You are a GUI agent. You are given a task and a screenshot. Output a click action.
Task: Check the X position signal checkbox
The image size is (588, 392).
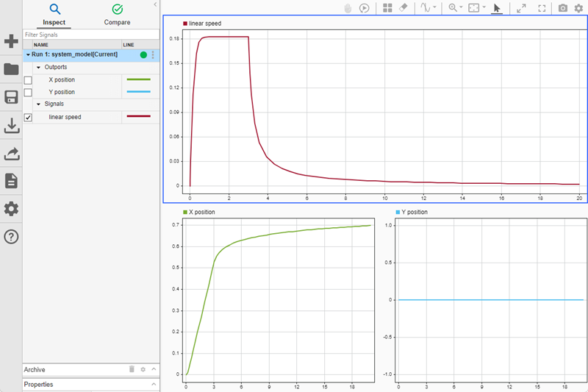click(28, 79)
